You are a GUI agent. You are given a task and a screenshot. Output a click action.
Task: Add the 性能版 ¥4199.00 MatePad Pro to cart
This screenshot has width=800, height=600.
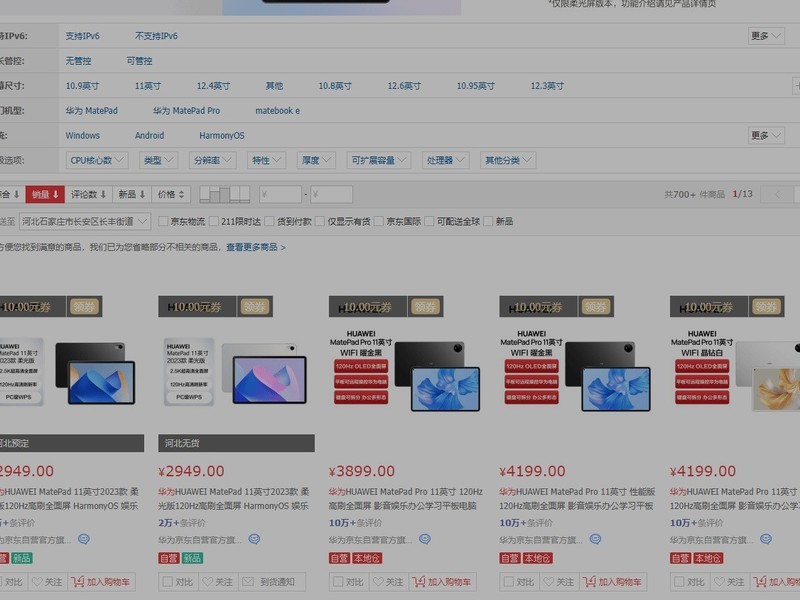point(613,582)
